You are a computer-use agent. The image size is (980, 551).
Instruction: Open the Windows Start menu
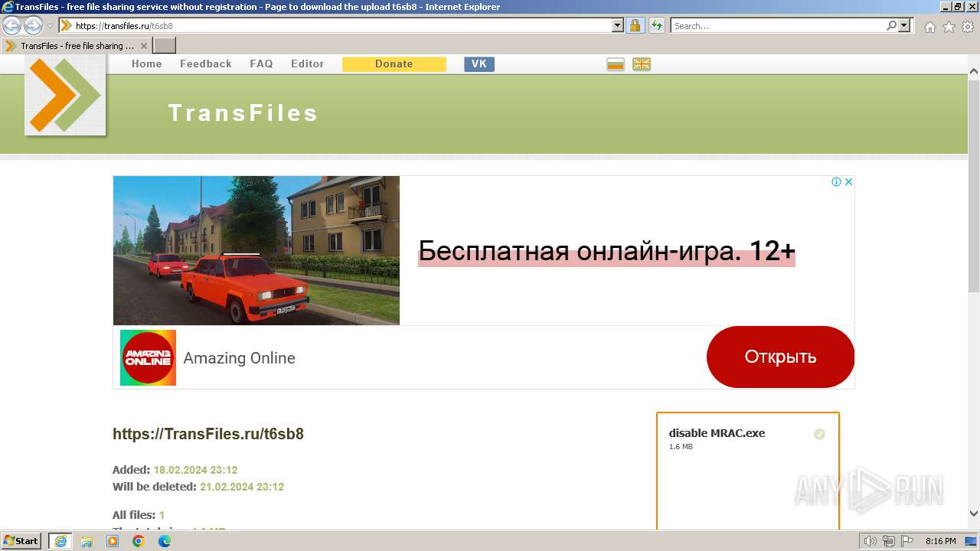tap(21, 541)
